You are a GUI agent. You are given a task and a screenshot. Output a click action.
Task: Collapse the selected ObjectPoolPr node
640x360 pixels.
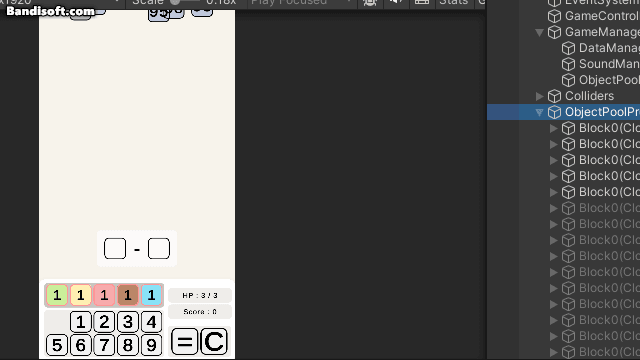(x=540, y=112)
